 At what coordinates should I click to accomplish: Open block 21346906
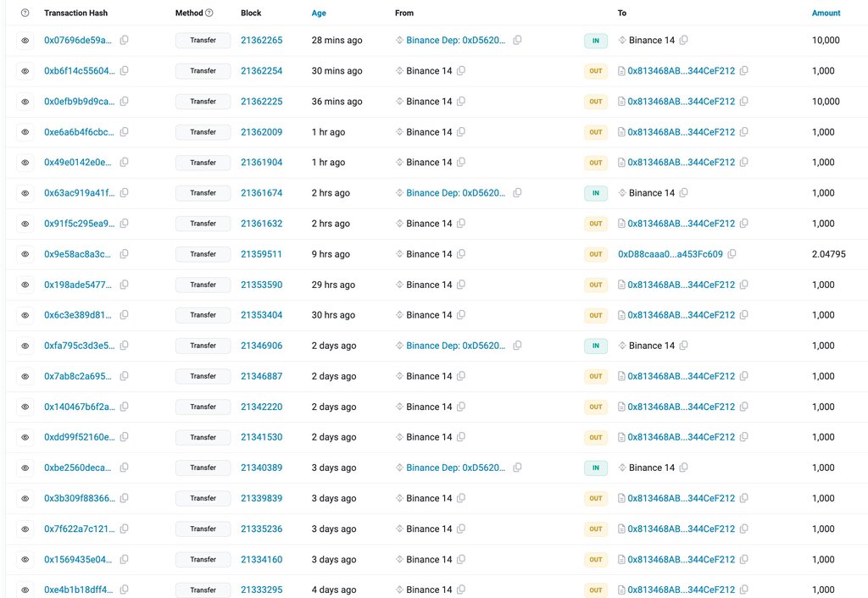tap(261, 346)
